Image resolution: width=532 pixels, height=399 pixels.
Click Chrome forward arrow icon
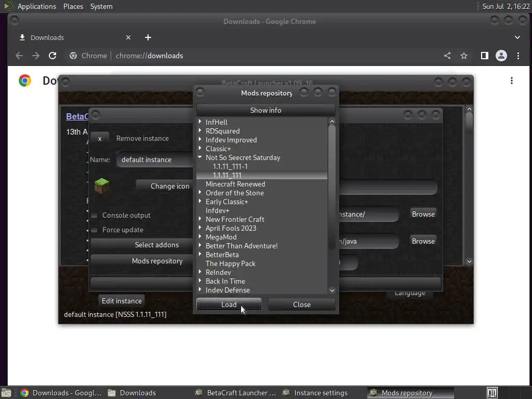click(x=36, y=56)
